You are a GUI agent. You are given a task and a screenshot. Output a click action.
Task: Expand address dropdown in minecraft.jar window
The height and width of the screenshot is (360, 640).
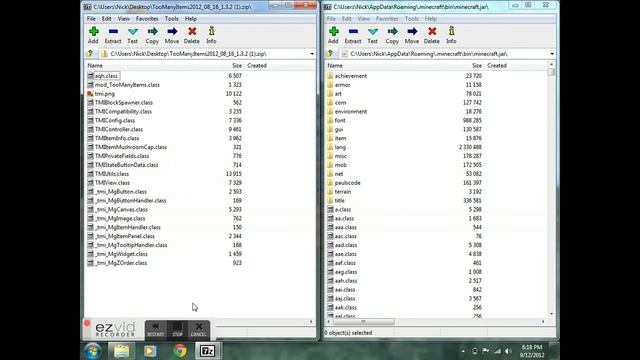[552, 54]
